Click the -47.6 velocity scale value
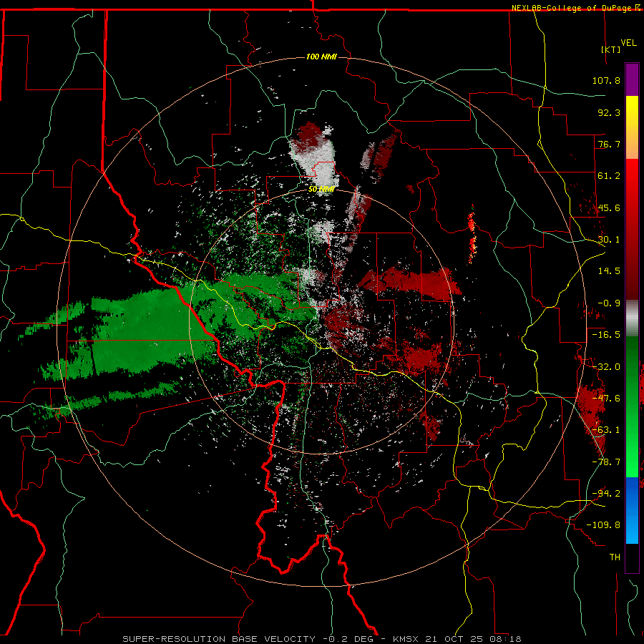The image size is (644, 644). coord(606,399)
